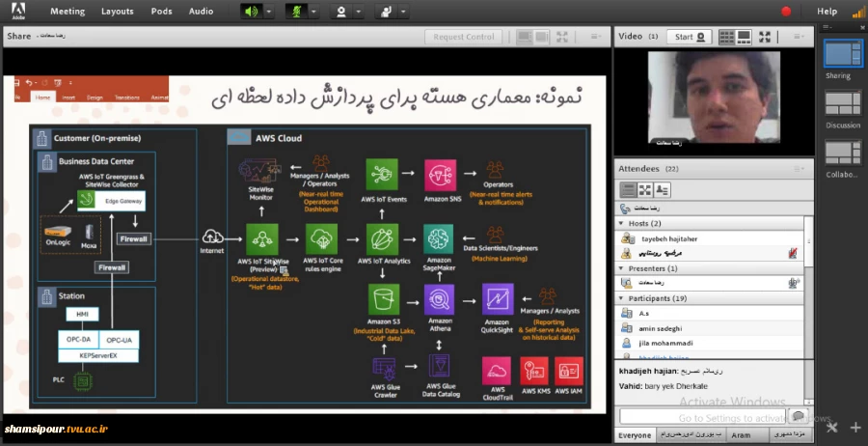Viewport: 868px width, 446px height.
Task: Select participant A.s
Action: (709, 313)
